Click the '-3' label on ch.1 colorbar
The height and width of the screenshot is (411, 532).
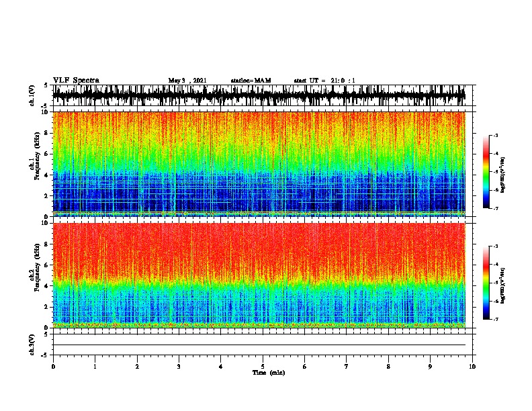(x=496, y=135)
